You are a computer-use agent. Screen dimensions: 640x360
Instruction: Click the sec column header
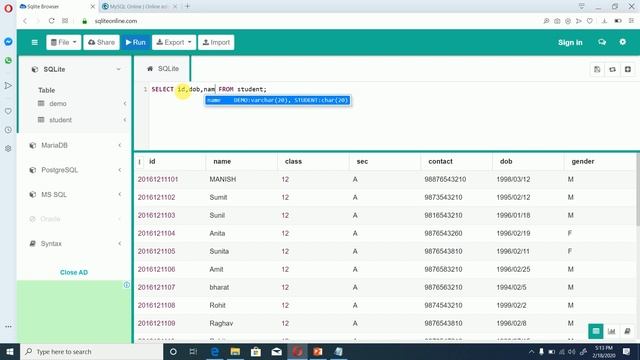click(x=362, y=162)
